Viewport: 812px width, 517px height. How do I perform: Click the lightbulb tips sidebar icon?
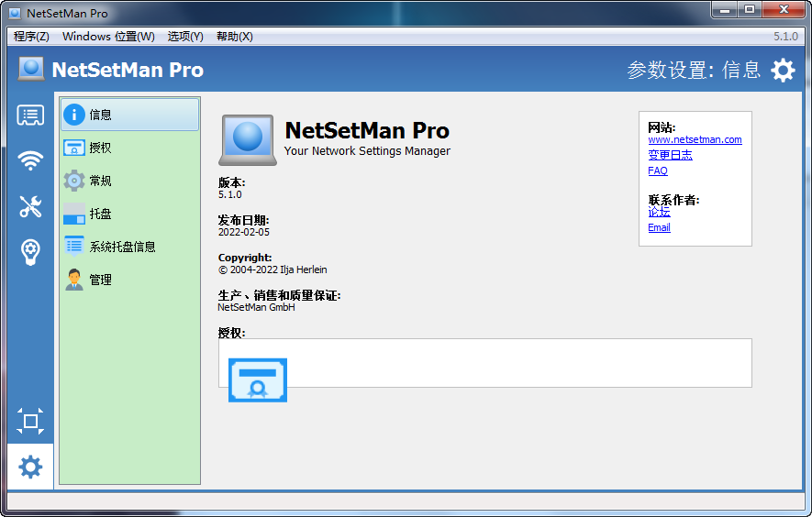[x=30, y=252]
